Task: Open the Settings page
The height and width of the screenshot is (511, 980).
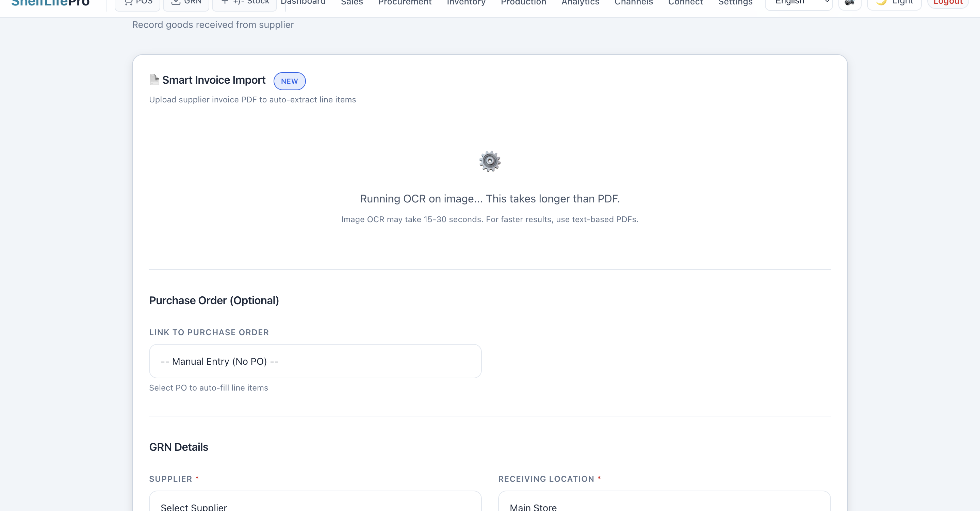Action: (735, 2)
